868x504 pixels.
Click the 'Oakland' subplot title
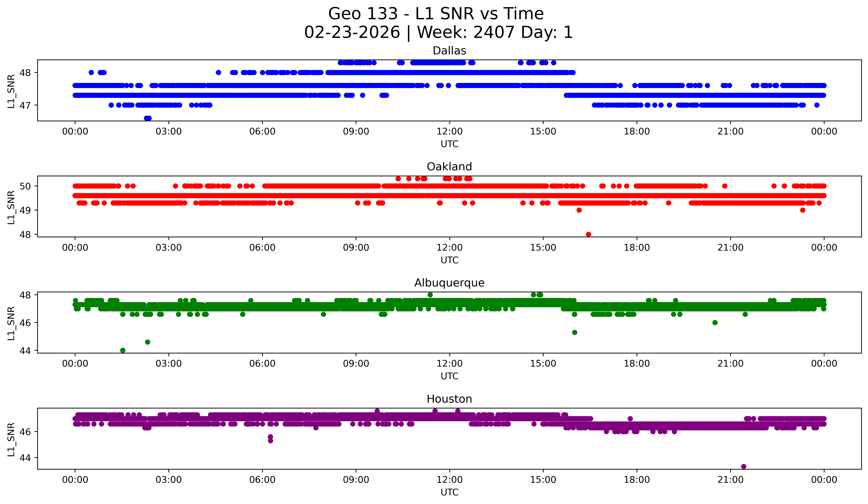tap(449, 167)
